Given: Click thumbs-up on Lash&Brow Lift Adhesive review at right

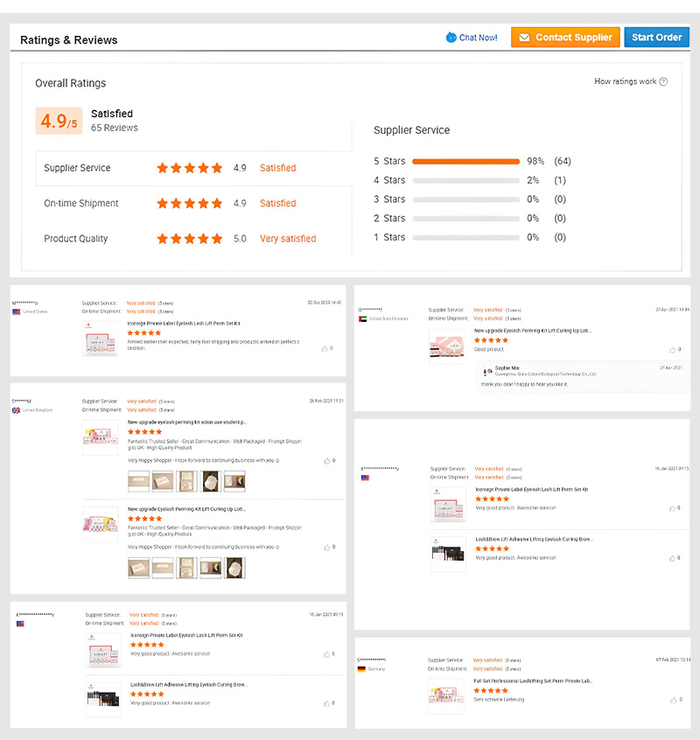Looking at the screenshot, I should [672, 558].
